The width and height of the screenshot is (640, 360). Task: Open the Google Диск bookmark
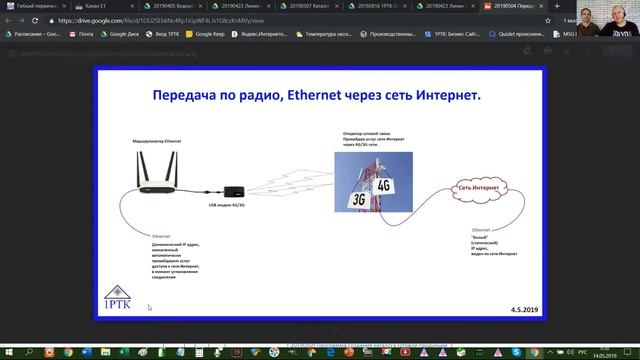120,34
